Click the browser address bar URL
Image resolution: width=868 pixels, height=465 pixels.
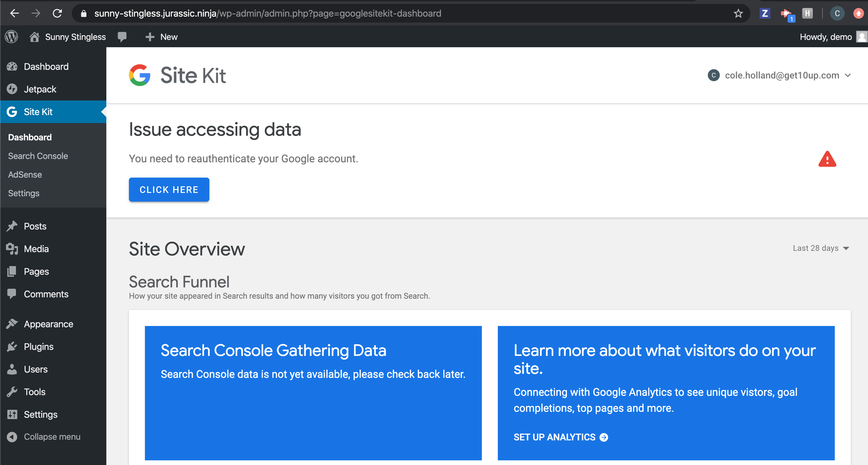pos(268,14)
